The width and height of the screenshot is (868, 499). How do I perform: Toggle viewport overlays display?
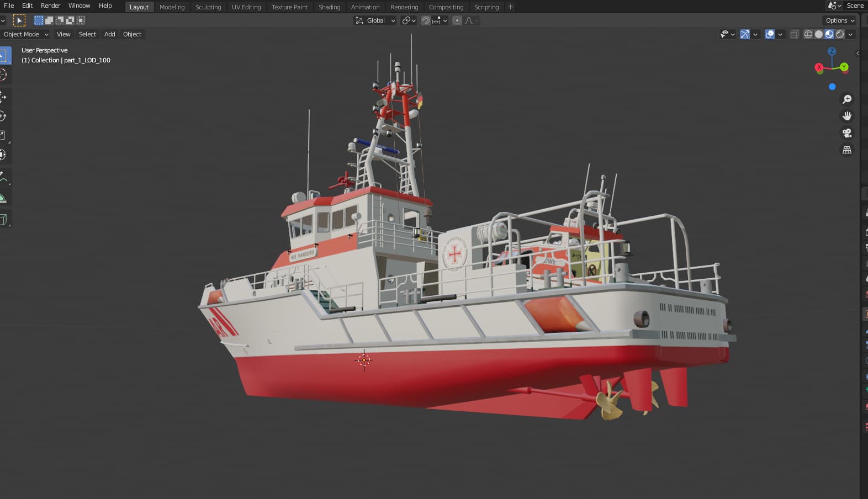pos(770,34)
